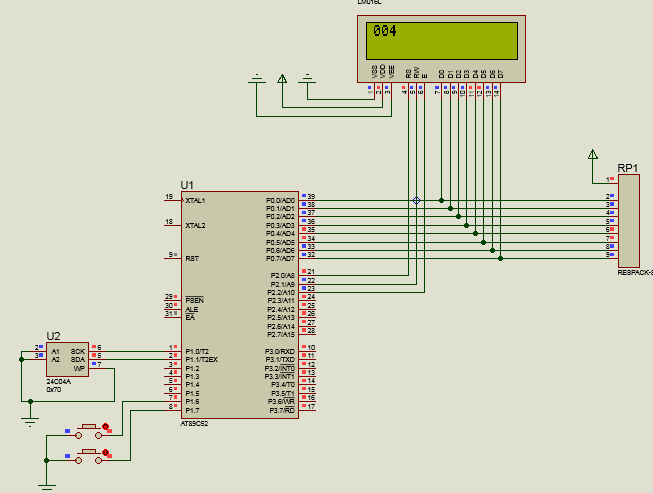Click the AT89C52 part name label

pos(195,423)
